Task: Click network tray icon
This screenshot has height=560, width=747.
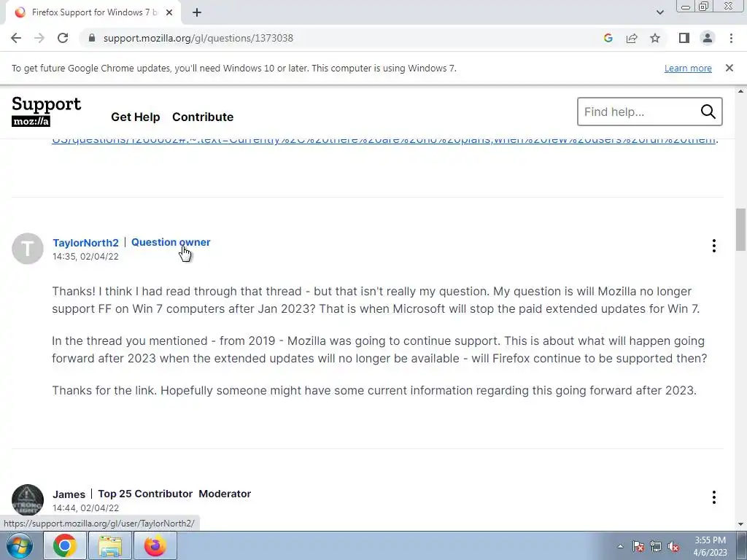Action: pos(656,546)
